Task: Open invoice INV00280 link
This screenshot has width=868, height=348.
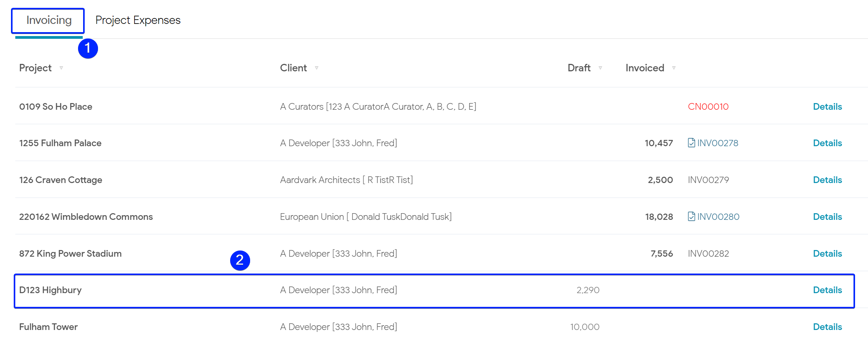Action: point(718,217)
